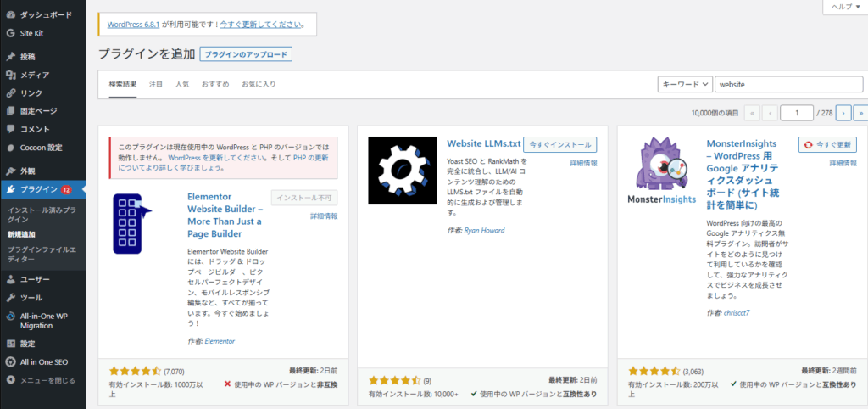
Task: Open MonsterInsights plugin title link
Action: coord(743,175)
